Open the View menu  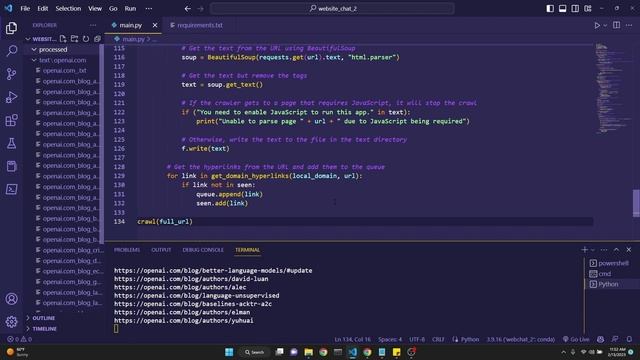(95, 8)
